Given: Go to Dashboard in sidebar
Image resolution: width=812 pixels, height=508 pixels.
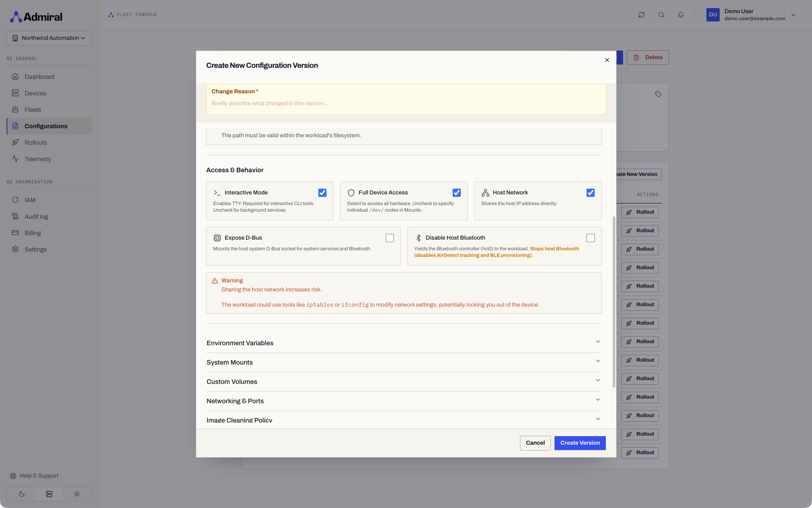Looking at the screenshot, I should pos(49,77).
